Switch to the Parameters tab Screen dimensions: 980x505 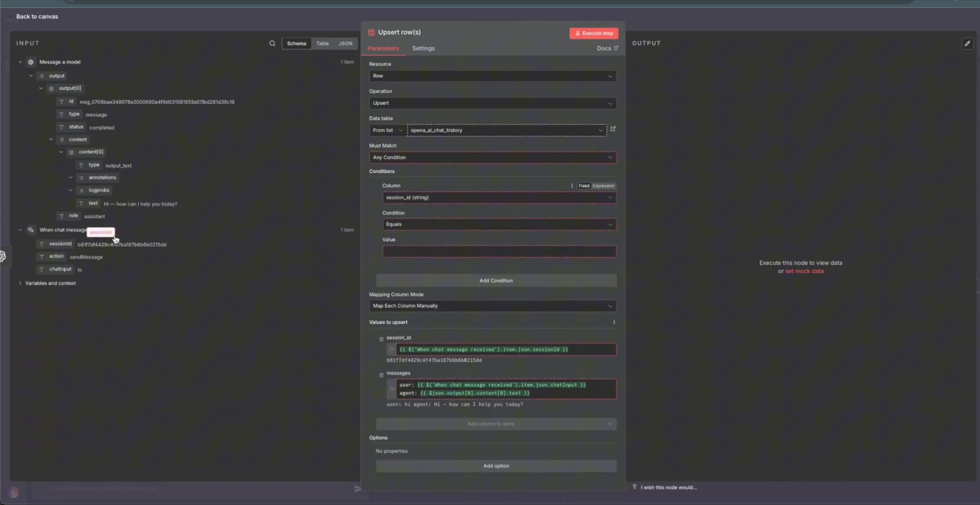[383, 48]
